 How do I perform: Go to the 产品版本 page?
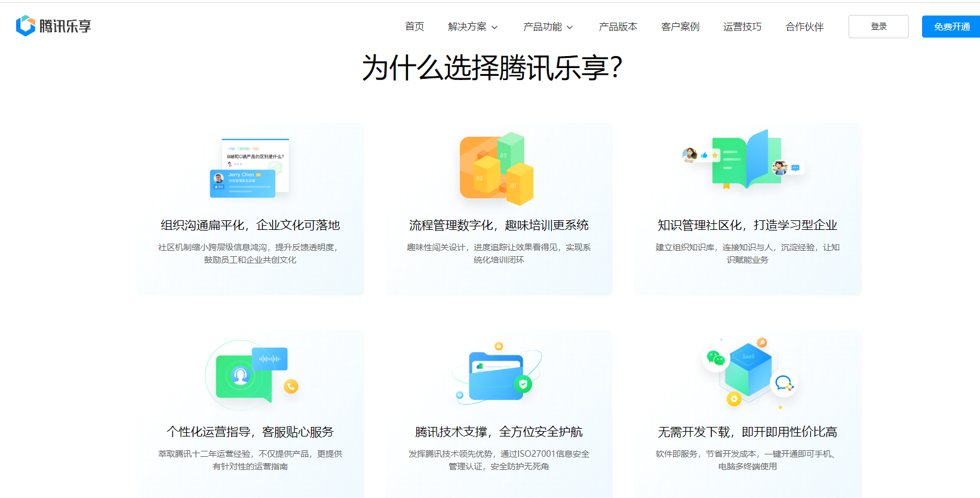(618, 27)
